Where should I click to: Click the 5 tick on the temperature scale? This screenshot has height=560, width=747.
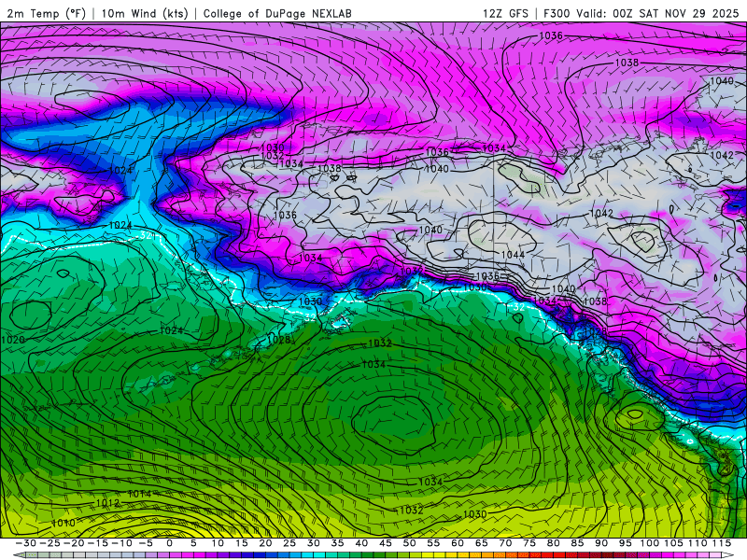click(x=193, y=543)
